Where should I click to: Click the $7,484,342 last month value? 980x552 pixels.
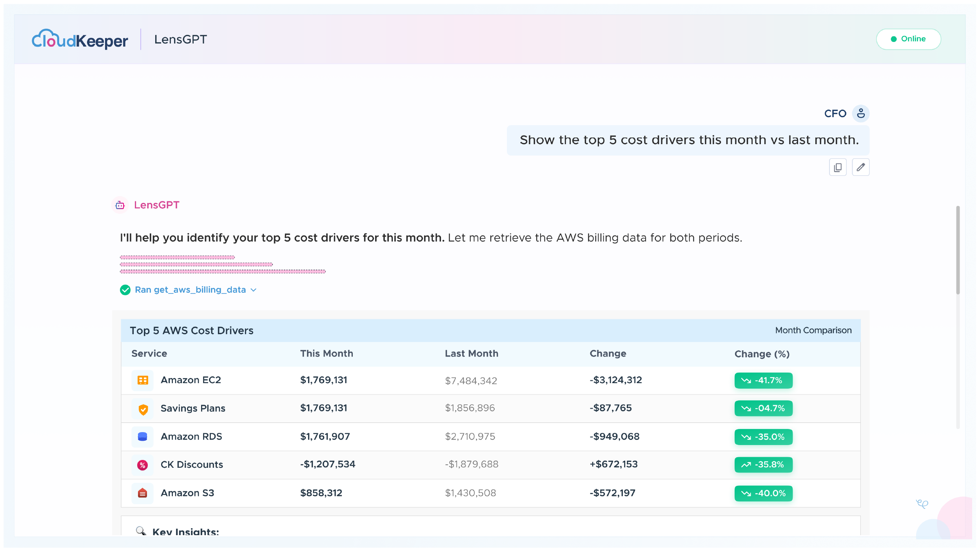(x=471, y=381)
